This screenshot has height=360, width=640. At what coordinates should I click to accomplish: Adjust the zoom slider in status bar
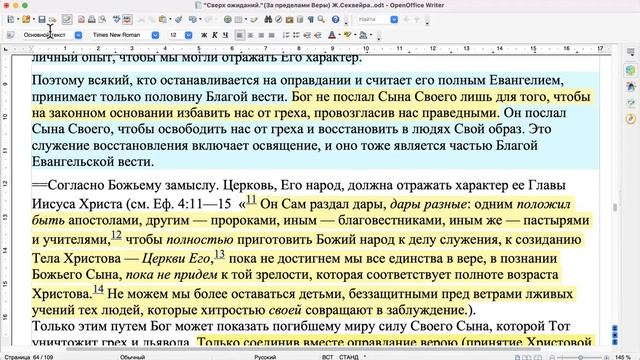[x=580, y=358]
